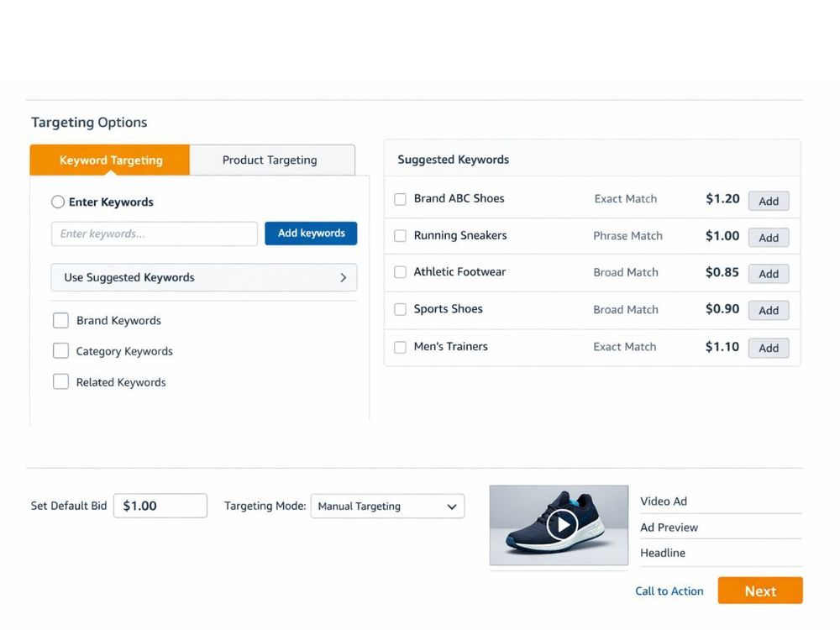Add the Running Sneakers keyword

[769, 238]
